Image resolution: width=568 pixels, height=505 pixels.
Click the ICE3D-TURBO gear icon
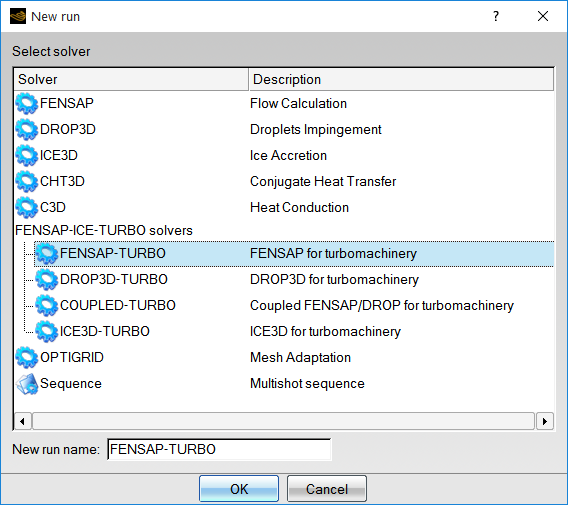click(x=47, y=331)
